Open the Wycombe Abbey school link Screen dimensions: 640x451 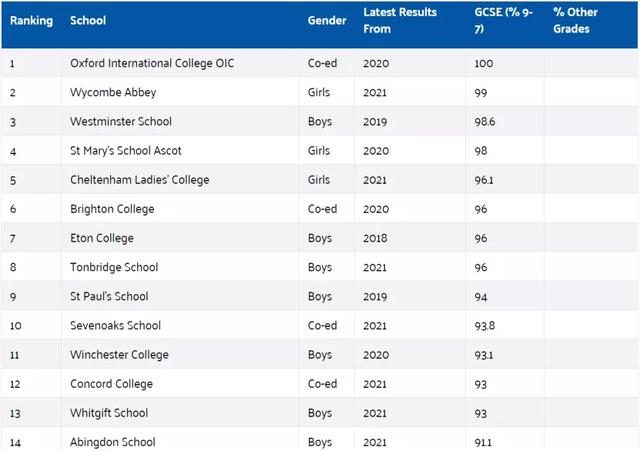pyautogui.click(x=113, y=92)
